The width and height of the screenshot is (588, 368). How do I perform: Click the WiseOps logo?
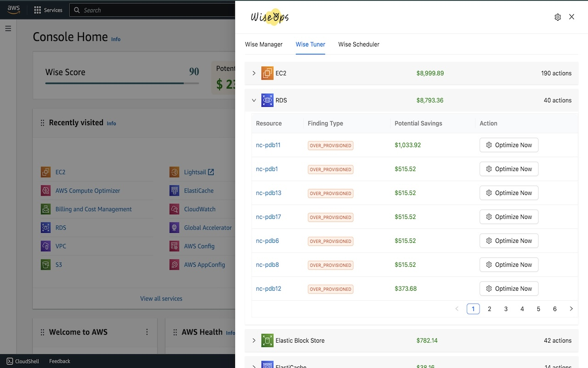pos(270,17)
